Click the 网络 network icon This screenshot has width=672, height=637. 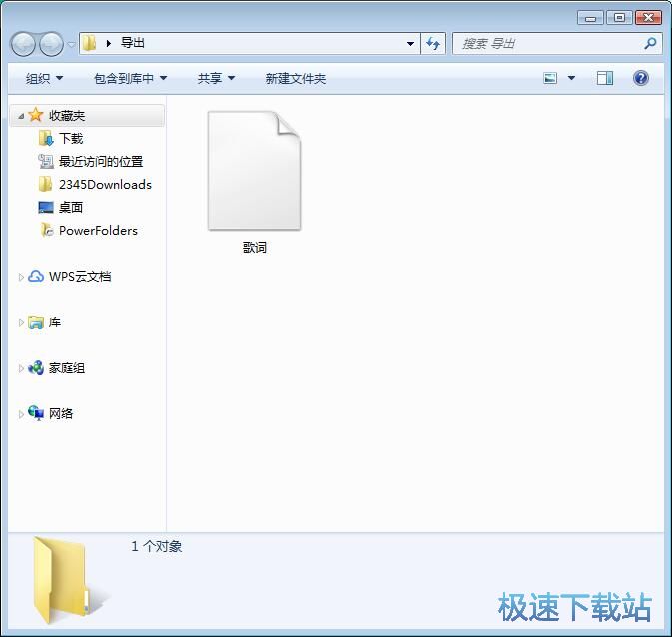tap(36, 413)
